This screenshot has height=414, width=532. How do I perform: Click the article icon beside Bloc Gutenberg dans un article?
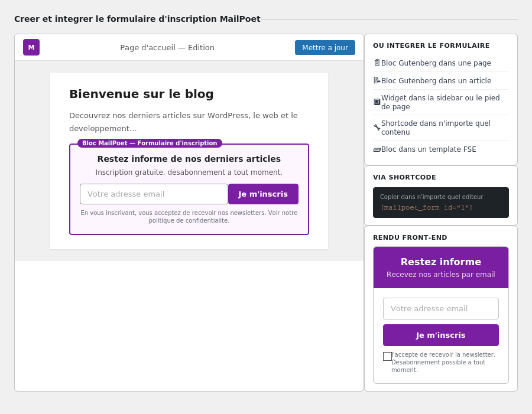(377, 80)
